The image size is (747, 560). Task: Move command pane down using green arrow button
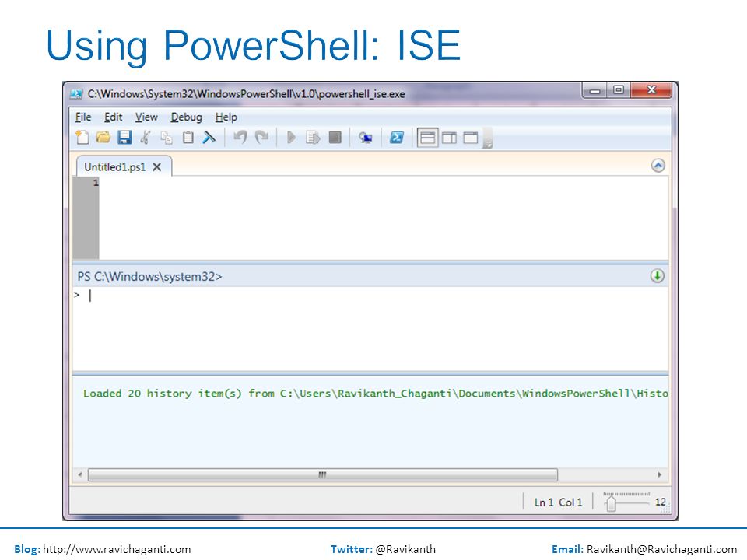(x=658, y=275)
